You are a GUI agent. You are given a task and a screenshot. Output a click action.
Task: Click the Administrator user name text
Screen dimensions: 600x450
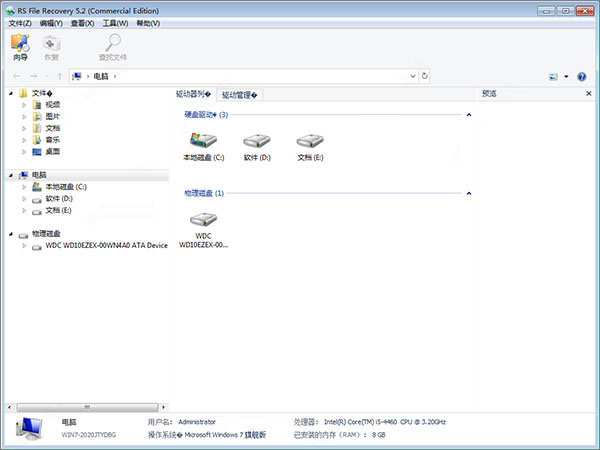[x=197, y=422]
